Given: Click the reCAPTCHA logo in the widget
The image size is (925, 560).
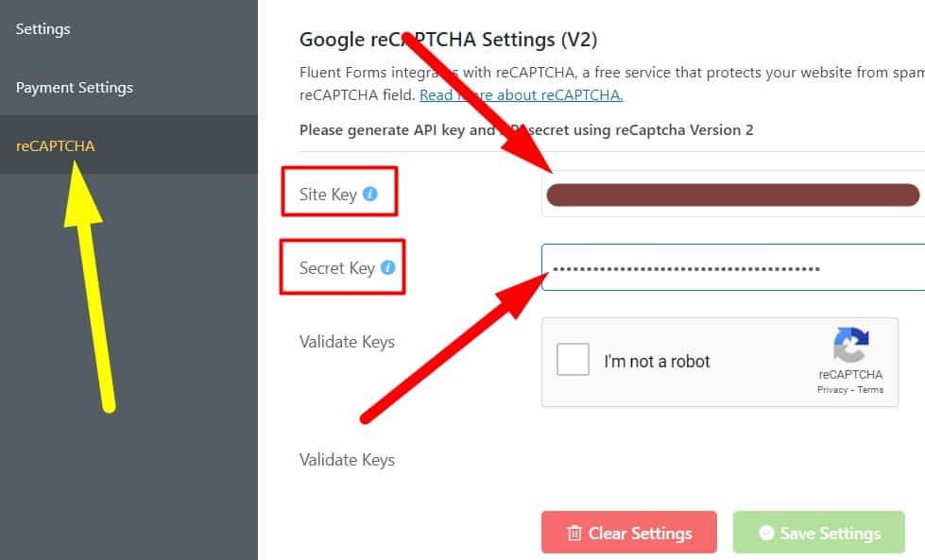Looking at the screenshot, I should (850, 347).
